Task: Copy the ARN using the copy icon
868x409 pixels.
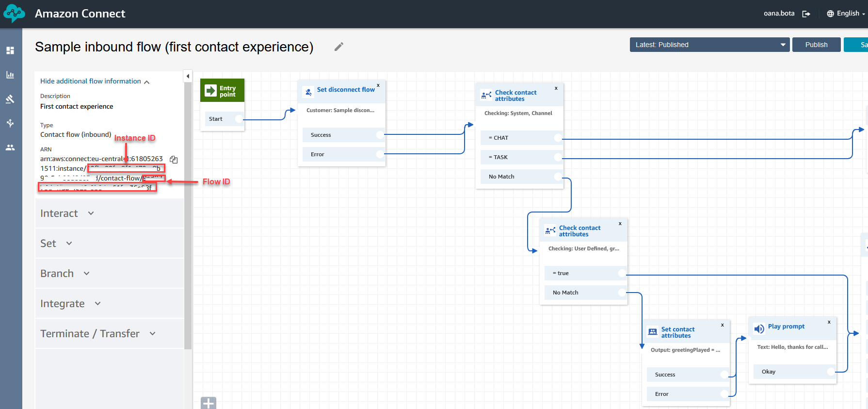Action: click(174, 159)
